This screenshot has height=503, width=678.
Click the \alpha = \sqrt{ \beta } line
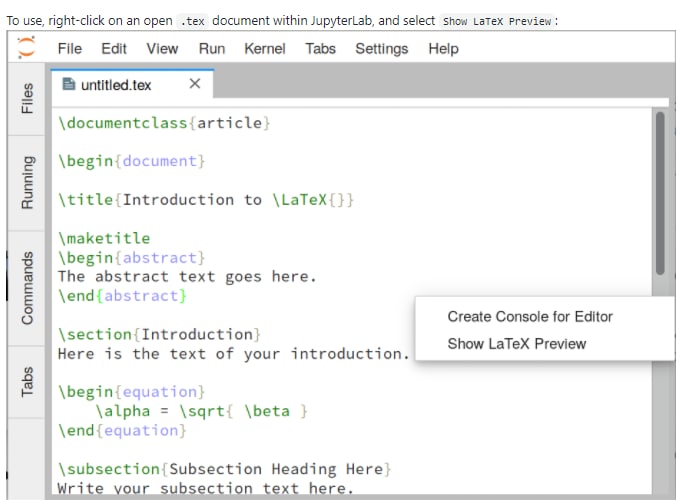[x=201, y=411]
